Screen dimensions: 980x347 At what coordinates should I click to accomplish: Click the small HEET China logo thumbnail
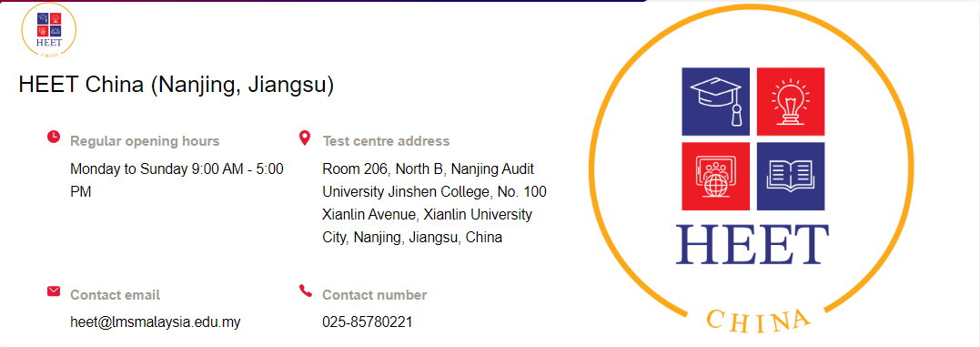tap(49, 31)
